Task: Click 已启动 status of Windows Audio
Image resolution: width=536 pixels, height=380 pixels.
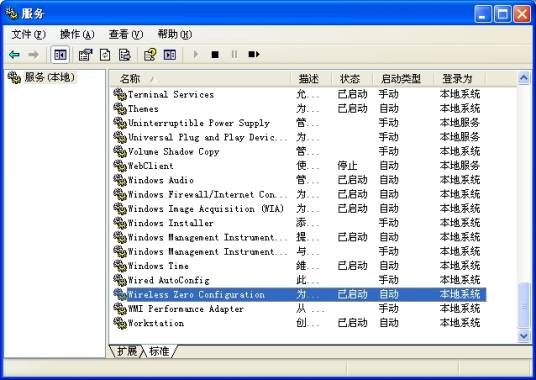Action: 352,180
